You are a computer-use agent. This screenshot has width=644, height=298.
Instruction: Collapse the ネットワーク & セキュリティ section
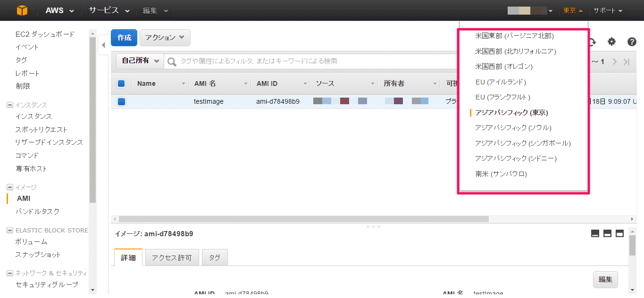10,273
